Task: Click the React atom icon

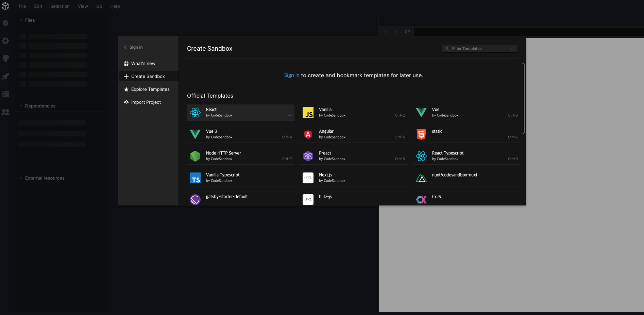Action: click(195, 113)
